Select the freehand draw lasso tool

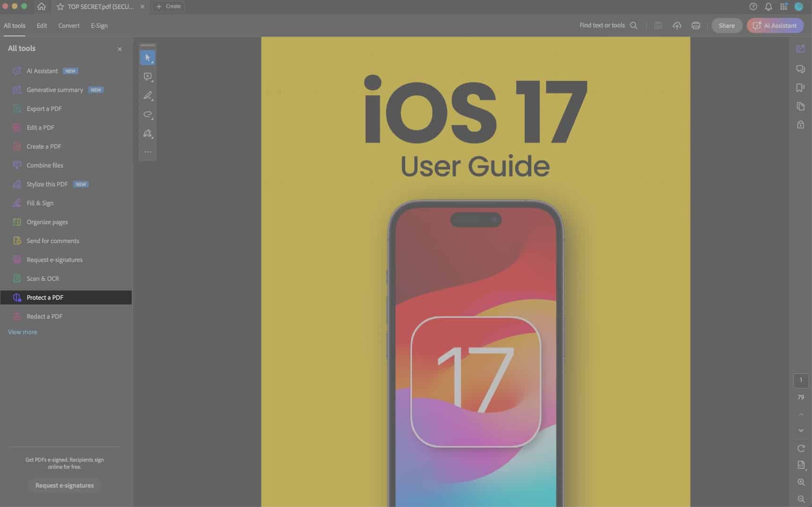tap(148, 114)
